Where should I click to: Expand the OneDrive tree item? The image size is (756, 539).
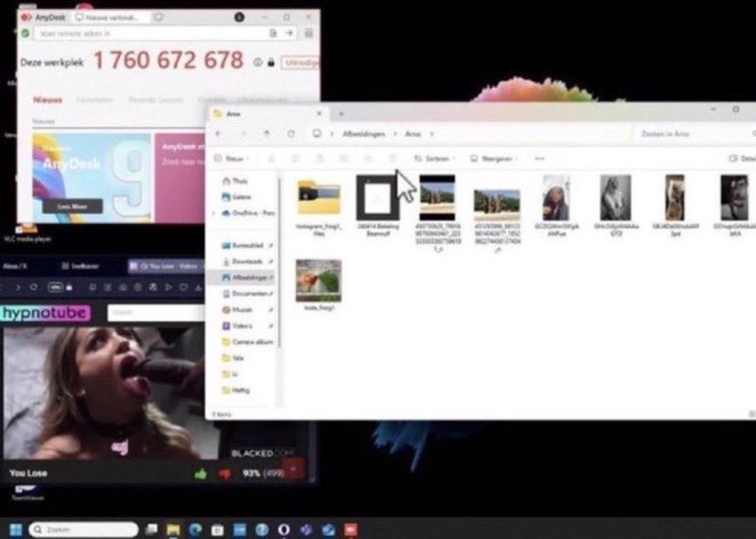pos(214,213)
